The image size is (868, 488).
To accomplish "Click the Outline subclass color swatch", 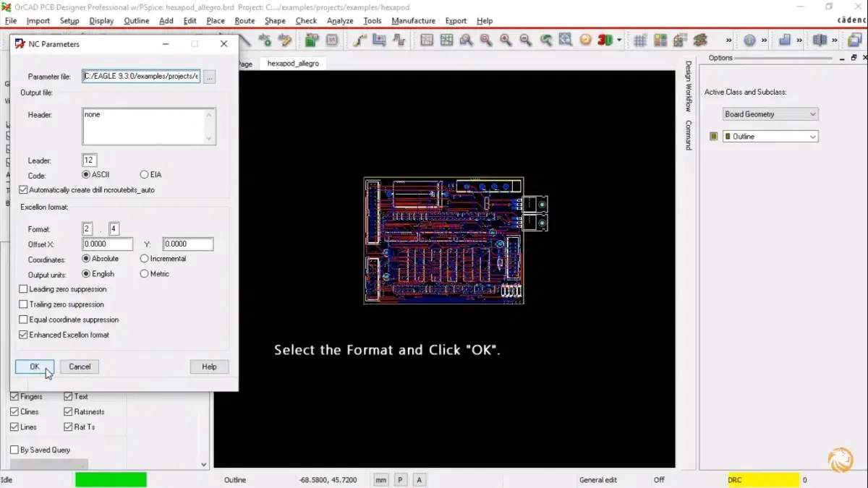I will pos(714,137).
